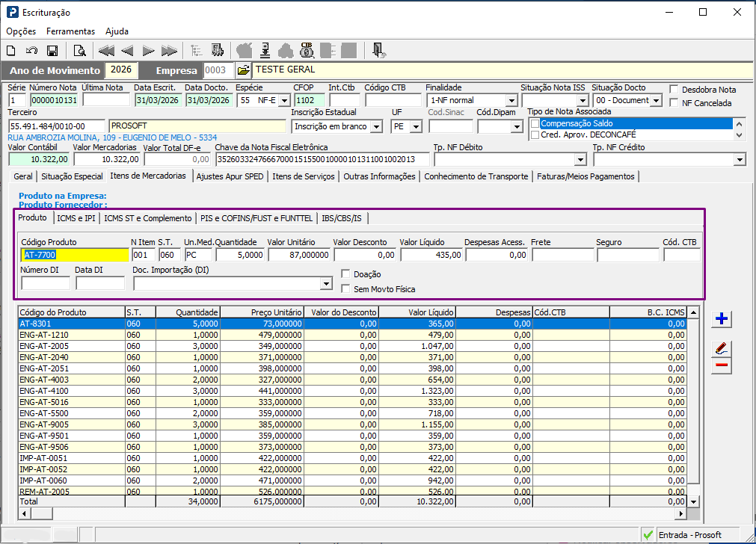Viewport: 756px width, 544px height.
Task: Tick the NF Cancelada checkbox
Action: tap(674, 102)
